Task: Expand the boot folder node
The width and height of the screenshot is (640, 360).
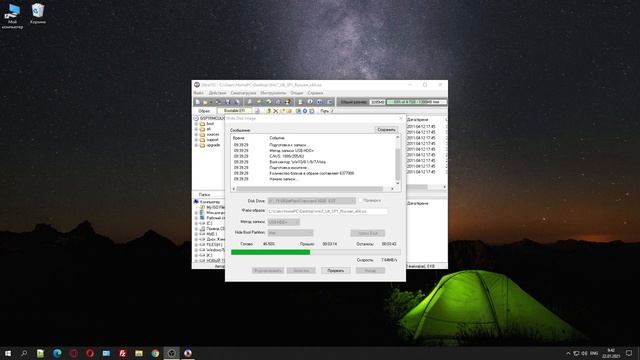Action: pyautogui.click(x=196, y=124)
